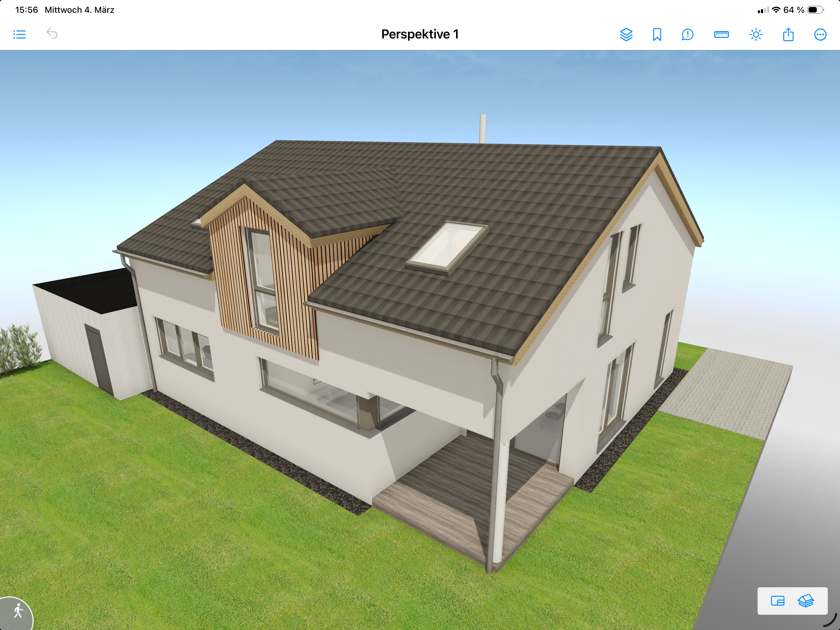Tap the undo arrow button

52,34
